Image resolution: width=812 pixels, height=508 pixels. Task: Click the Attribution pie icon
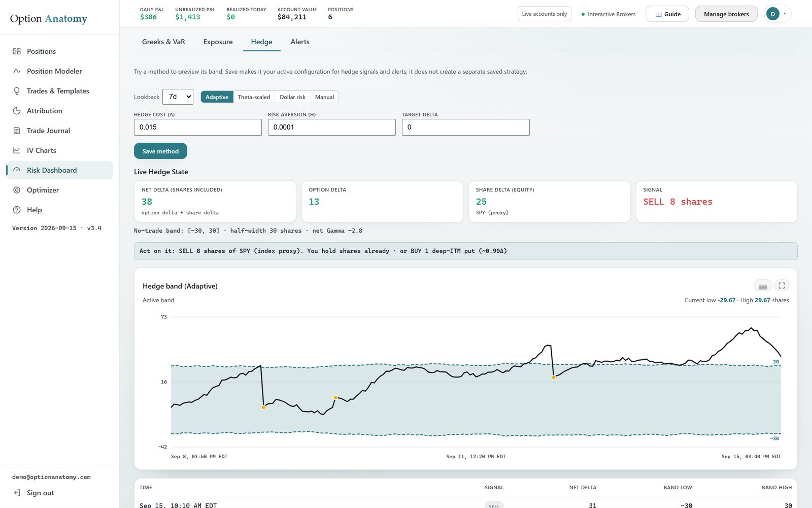tap(17, 111)
